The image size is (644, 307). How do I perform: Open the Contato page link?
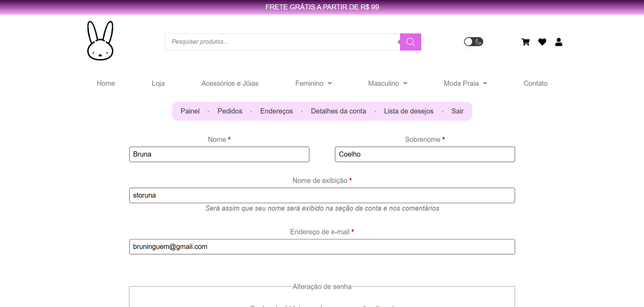coord(535,83)
